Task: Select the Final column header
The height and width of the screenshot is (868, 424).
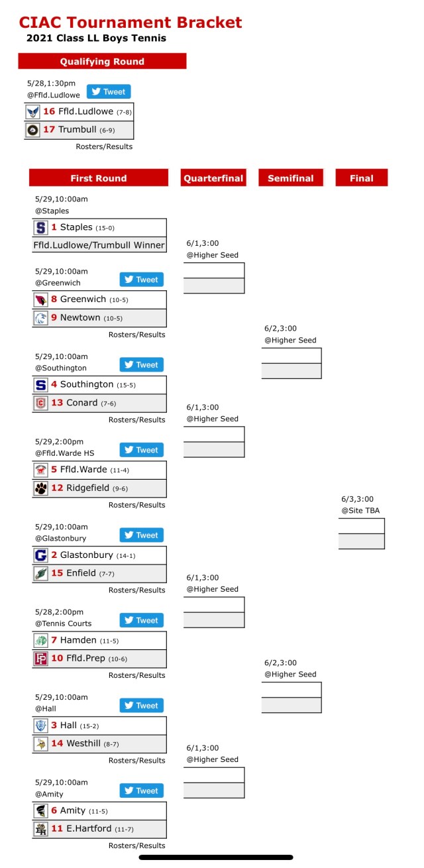Action: click(361, 178)
